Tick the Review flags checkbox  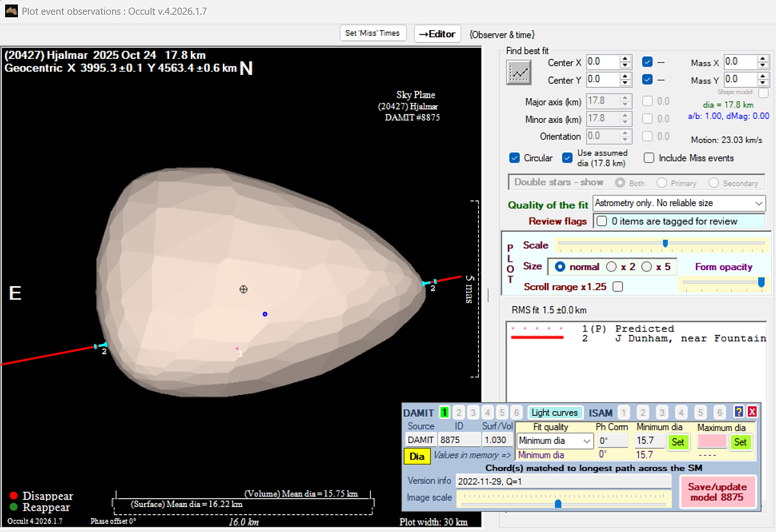click(601, 222)
